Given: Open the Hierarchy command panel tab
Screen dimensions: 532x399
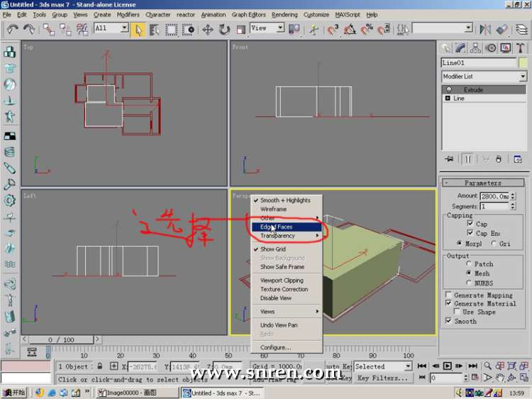Looking at the screenshot, I should [475, 48].
